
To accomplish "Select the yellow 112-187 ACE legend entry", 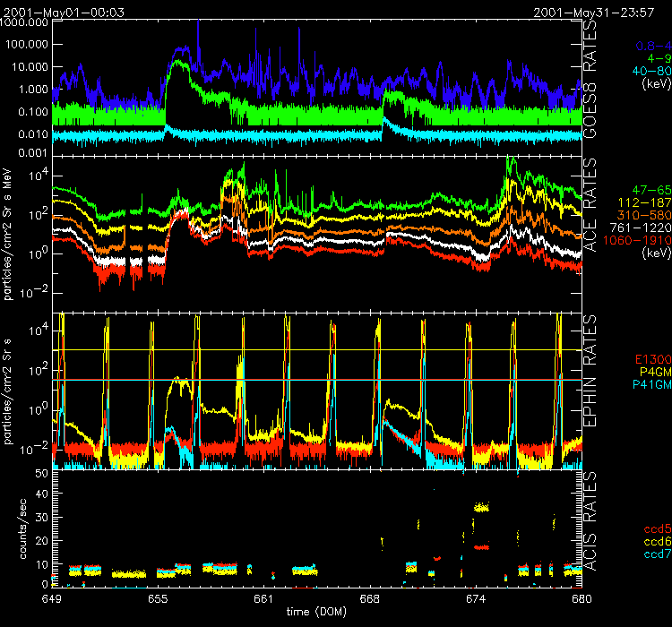I will pyautogui.click(x=645, y=204).
